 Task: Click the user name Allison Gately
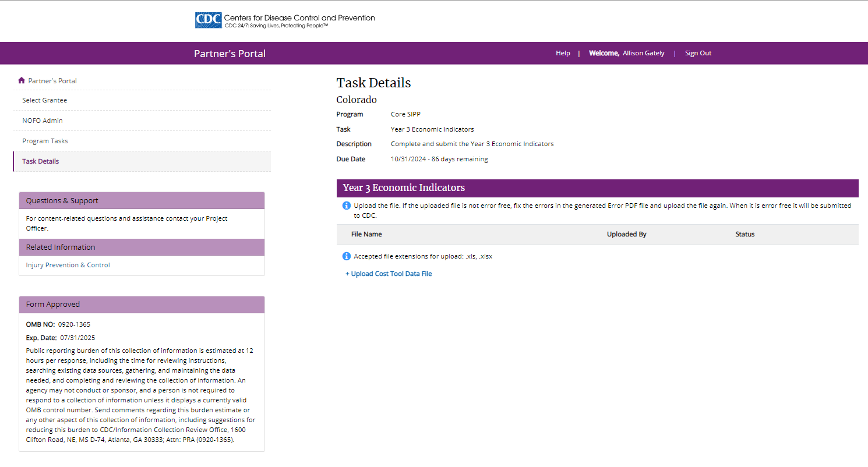point(643,53)
